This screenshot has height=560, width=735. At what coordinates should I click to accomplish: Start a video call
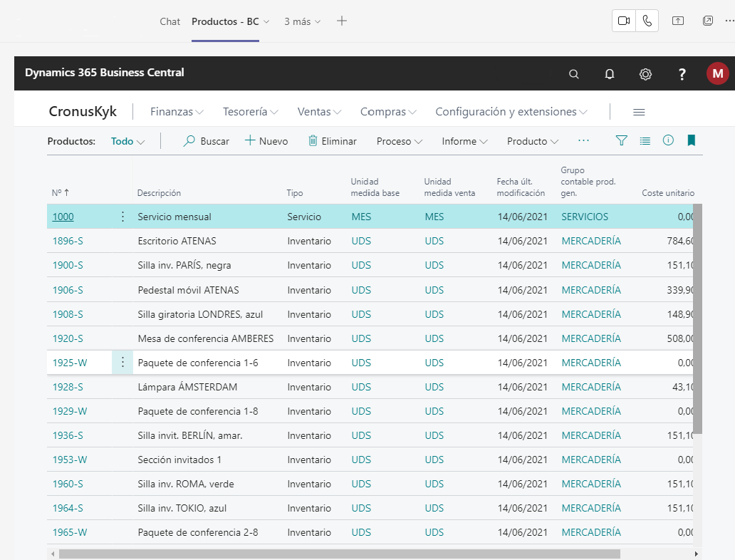tap(624, 21)
